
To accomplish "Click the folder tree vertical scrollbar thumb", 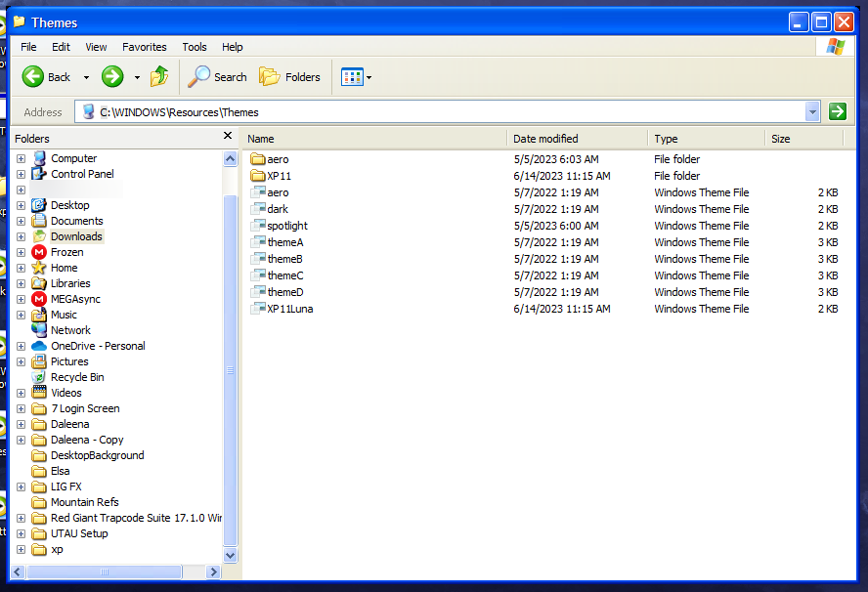I will [x=231, y=370].
